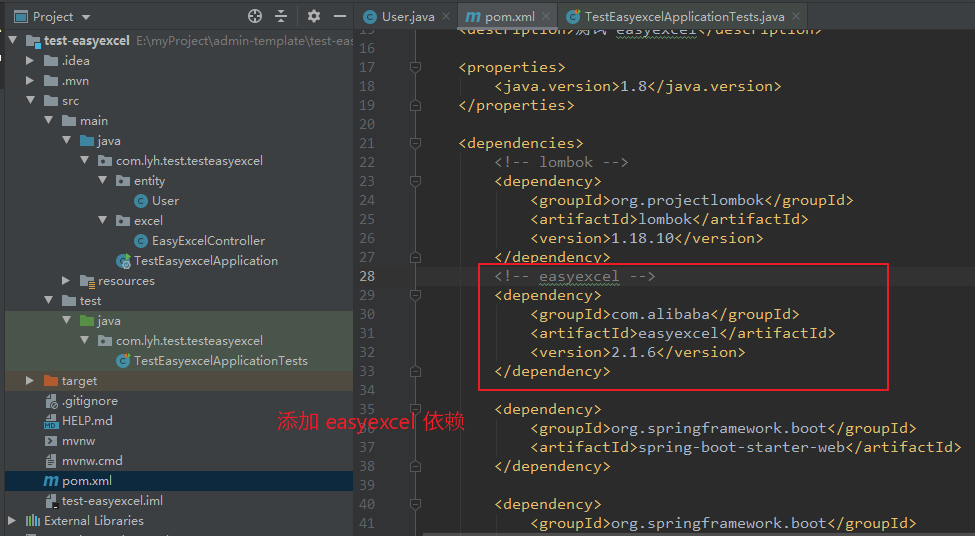
Task: Fold the dependency block at line 40
Action: [x=415, y=504]
